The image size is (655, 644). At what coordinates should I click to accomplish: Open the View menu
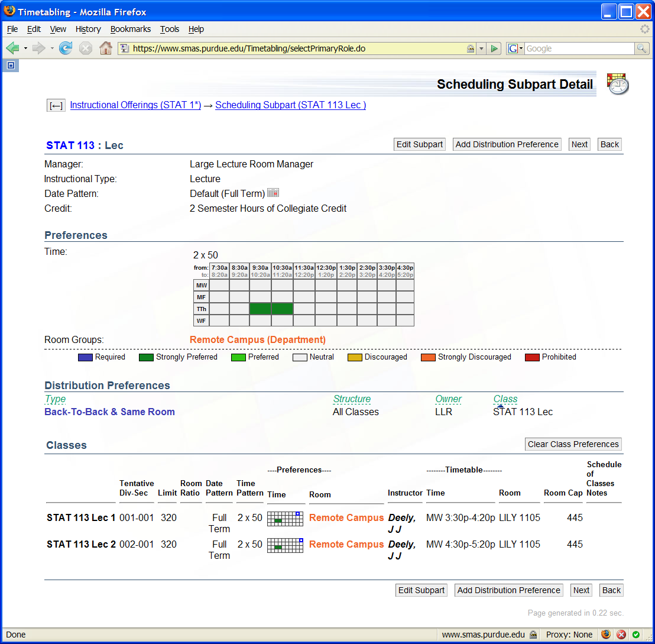pyautogui.click(x=58, y=29)
